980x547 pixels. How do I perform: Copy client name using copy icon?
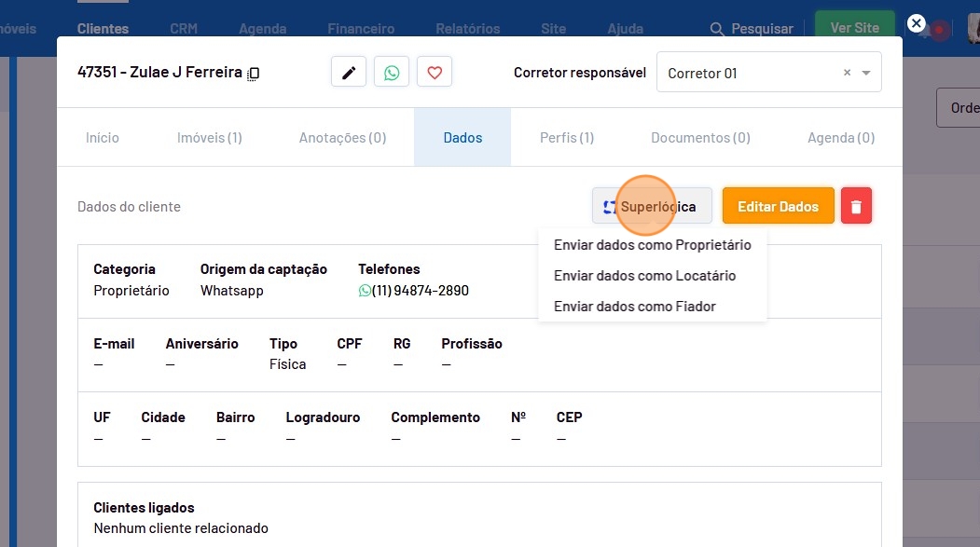pos(254,74)
